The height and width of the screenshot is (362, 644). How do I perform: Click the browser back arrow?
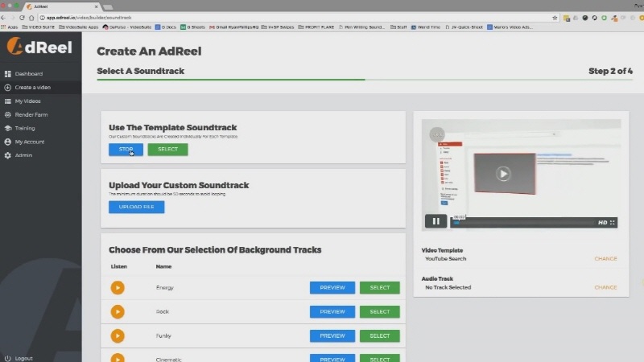click(3, 18)
